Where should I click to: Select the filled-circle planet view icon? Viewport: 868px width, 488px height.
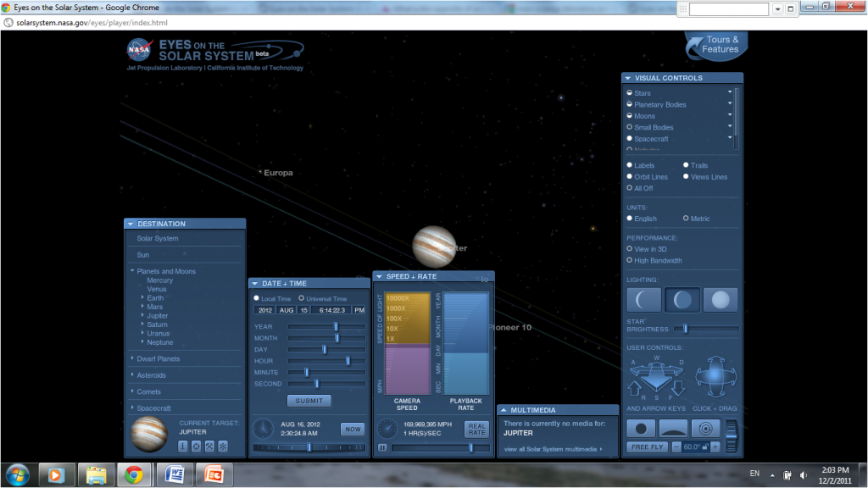pos(642,428)
